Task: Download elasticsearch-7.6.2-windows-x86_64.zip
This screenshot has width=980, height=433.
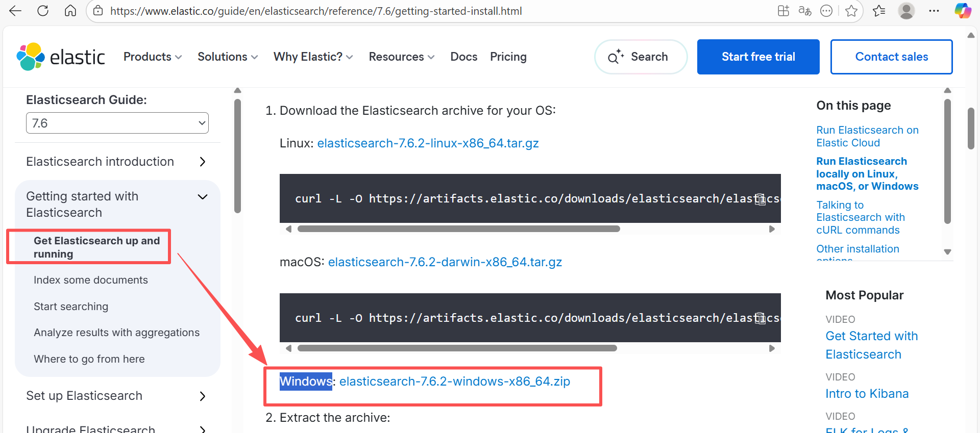Action: click(455, 381)
